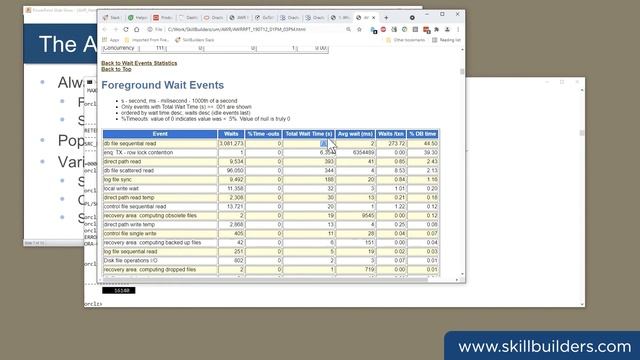The width and height of the screenshot is (640, 360).
Task: Click the Foreground Wait Events heading
Action: coord(162,85)
